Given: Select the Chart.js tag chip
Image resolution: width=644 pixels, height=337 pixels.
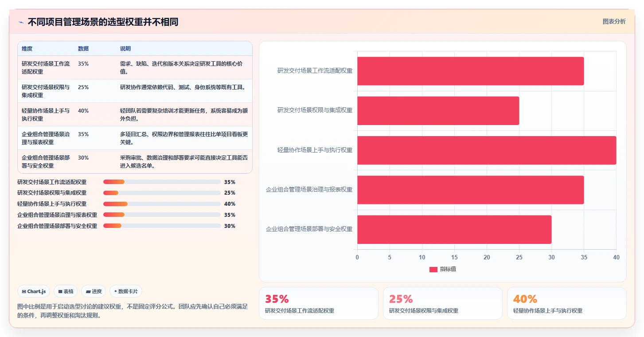Looking at the screenshot, I should (x=34, y=291).
